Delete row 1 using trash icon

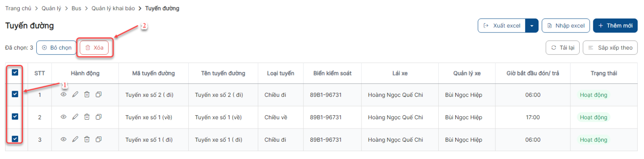[87, 95]
